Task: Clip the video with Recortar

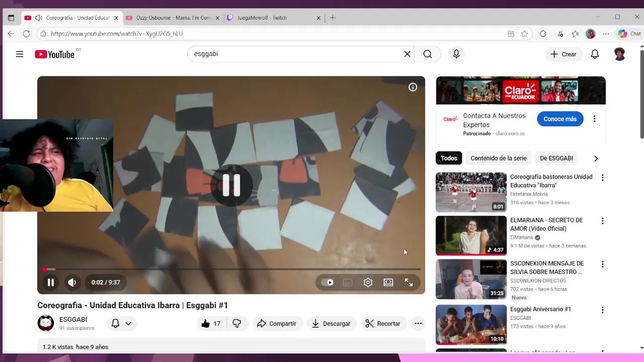Action: click(383, 324)
